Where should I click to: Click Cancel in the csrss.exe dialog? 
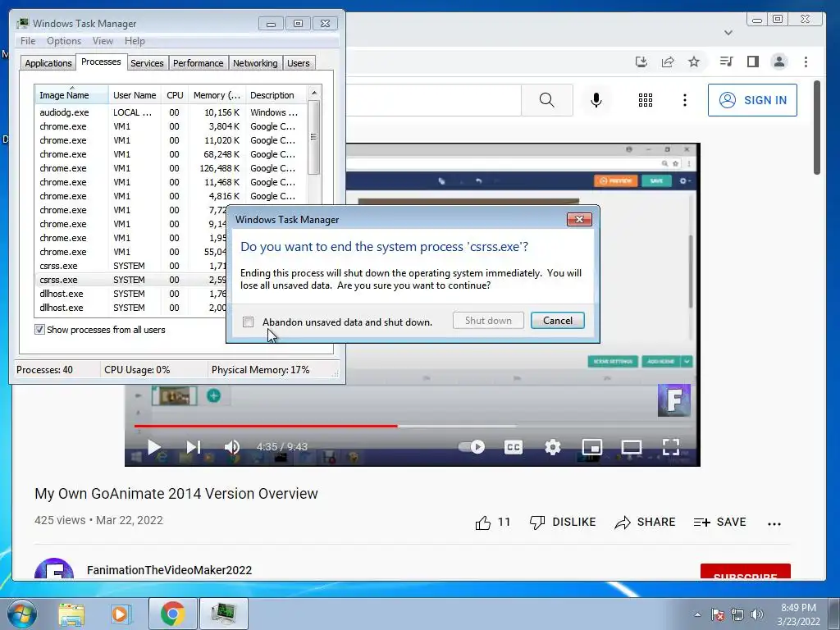click(x=557, y=321)
